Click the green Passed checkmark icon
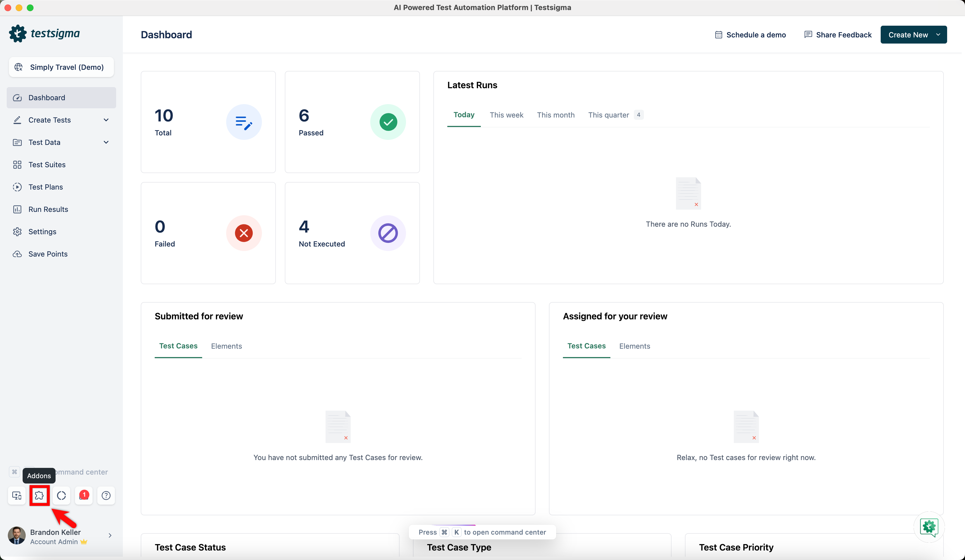This screenshot has width=965, height=560. [388, 122]
